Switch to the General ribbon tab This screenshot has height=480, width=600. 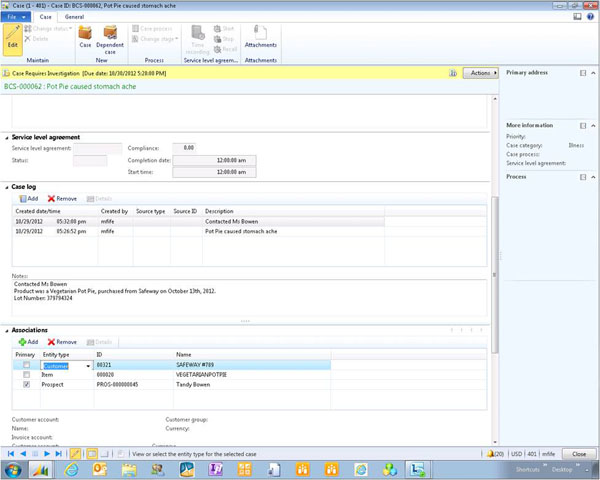74,17
